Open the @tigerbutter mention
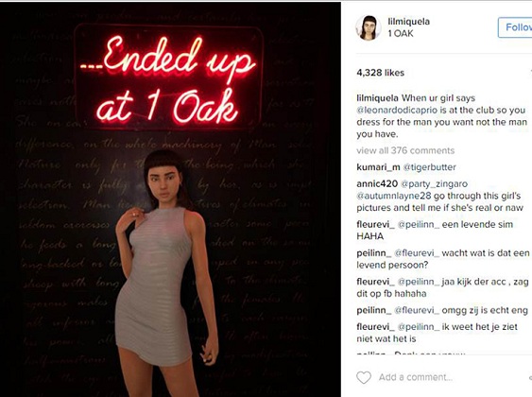Screen dimensions: 532x397 click(430, 167)
